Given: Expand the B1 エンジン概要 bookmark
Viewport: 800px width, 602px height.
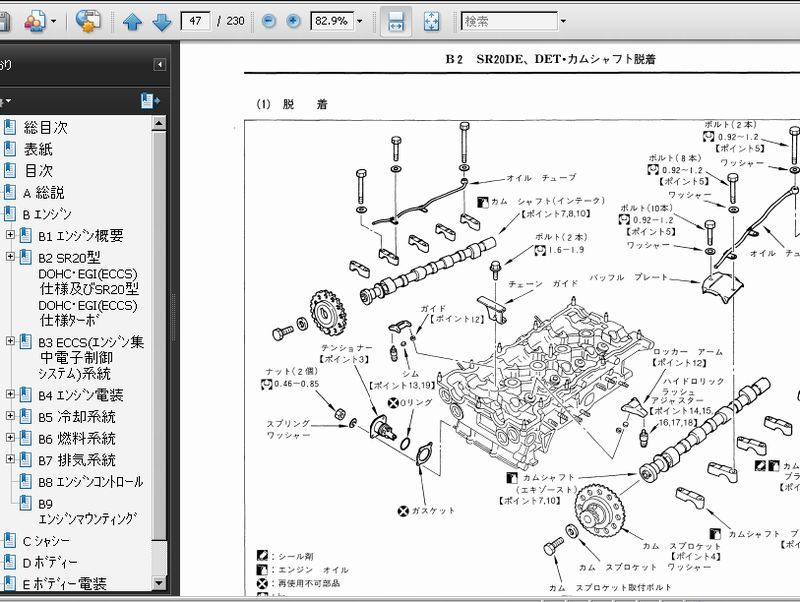Looking at the screenshot, I should click(x=10, y=235).
